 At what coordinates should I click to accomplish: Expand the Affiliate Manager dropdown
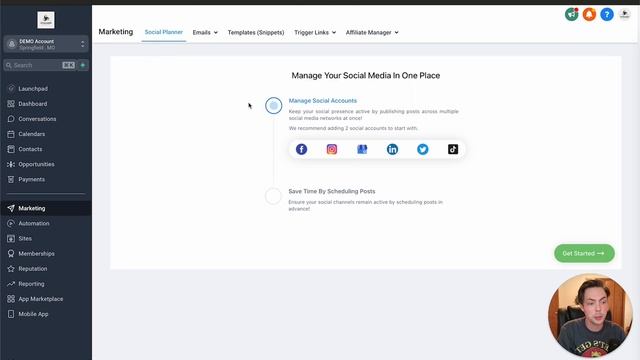click(x=372, y=32)
